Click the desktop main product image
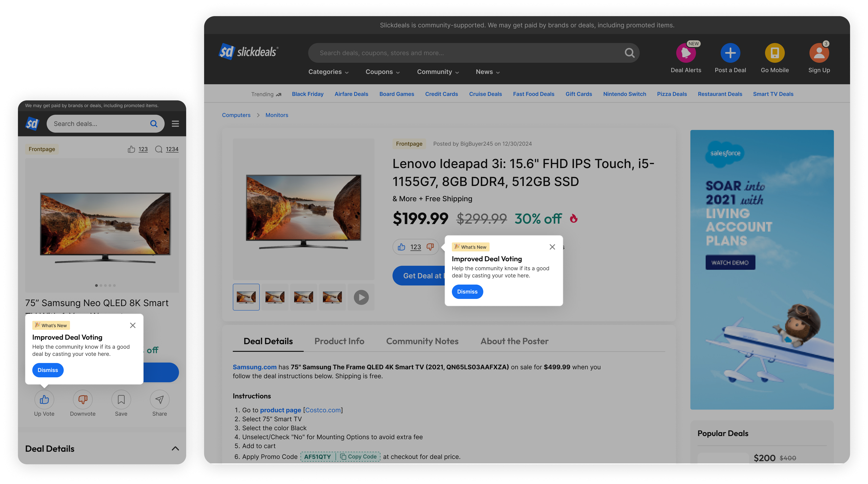The width and height of the screenshot is (868, 484). [303, 209]
